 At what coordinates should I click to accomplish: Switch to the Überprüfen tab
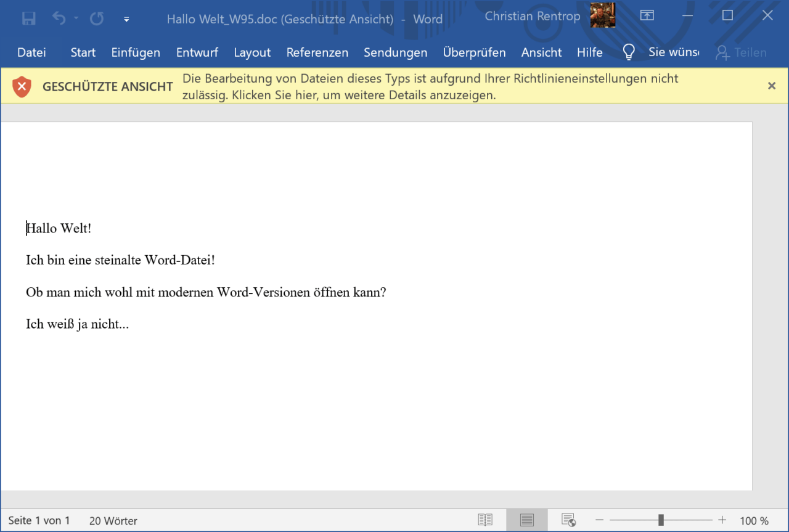click(474, 53)
